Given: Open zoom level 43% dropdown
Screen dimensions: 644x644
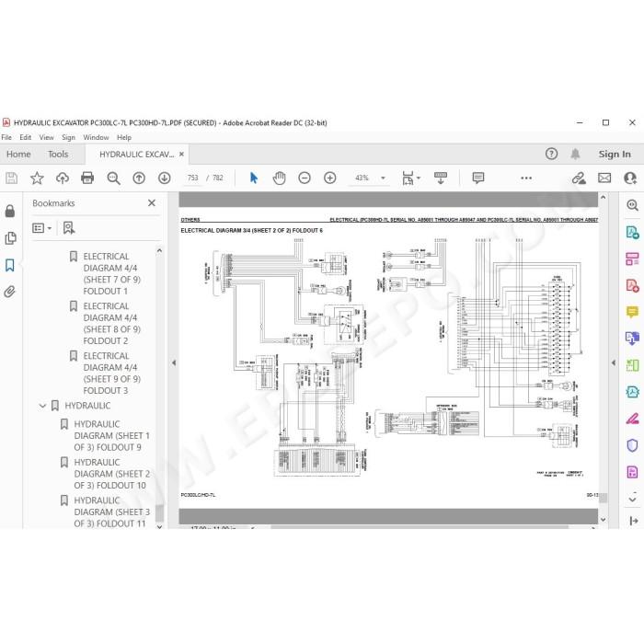Looking at the screenshot, I should [x=384, y=178].
